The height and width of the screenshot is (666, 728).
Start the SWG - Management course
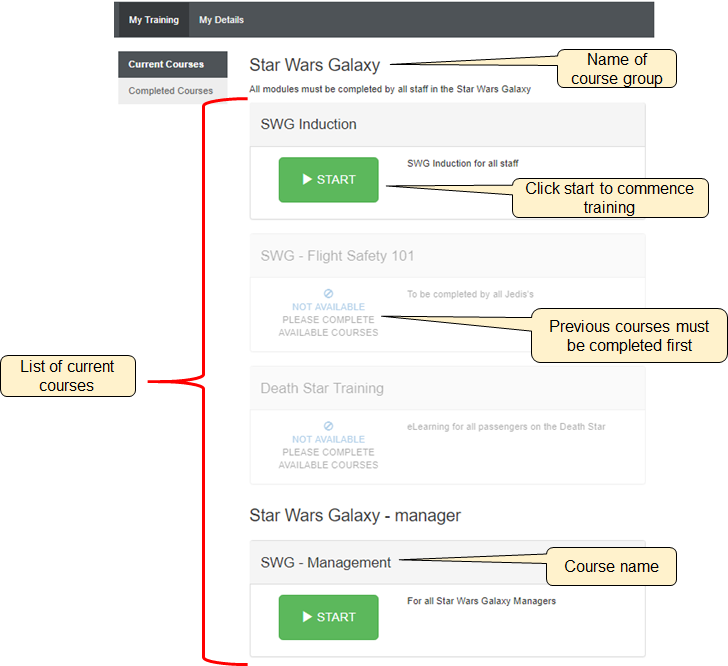tap(328, 617)
